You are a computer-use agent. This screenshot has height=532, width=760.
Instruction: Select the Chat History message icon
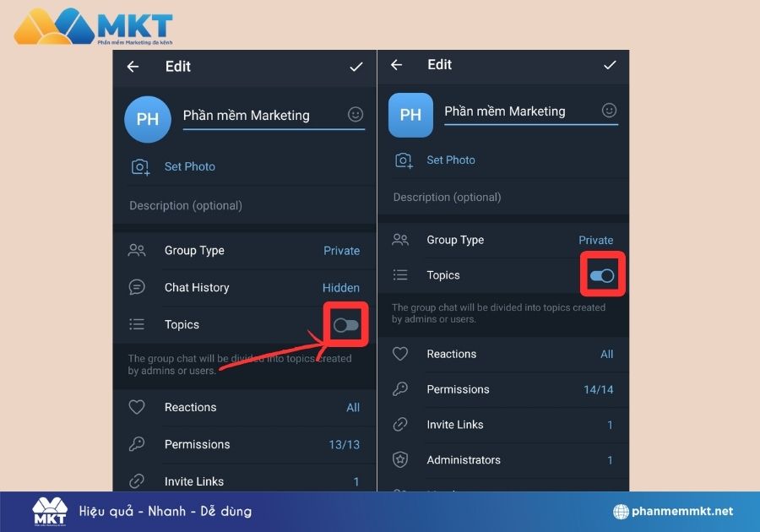click(137, 287)
